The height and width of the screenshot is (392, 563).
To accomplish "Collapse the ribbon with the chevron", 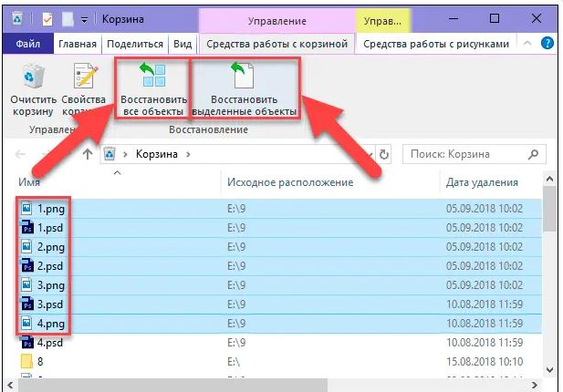I will 527,44.
